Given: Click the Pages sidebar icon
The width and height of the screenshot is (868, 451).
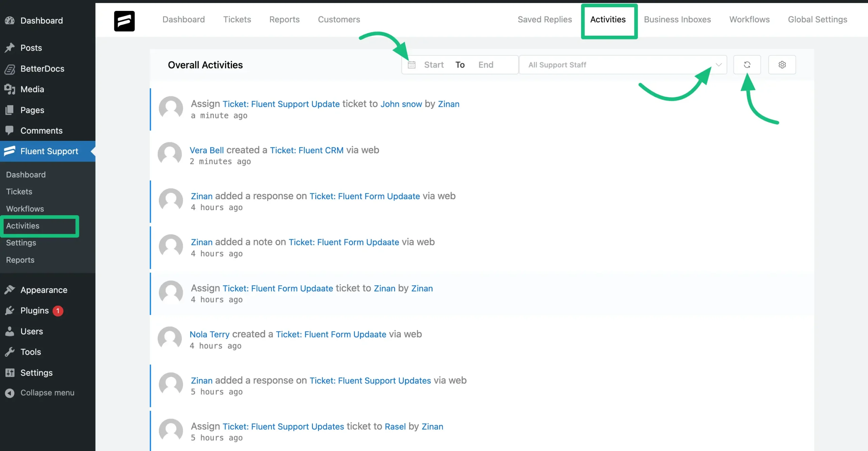Looking at the screenshot, I should tap(9, 110).
